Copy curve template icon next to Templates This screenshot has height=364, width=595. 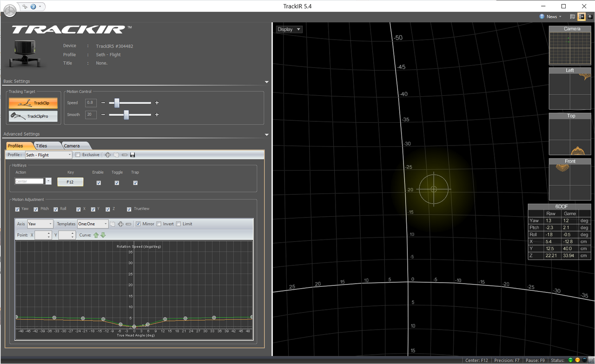tap(113, 224)
